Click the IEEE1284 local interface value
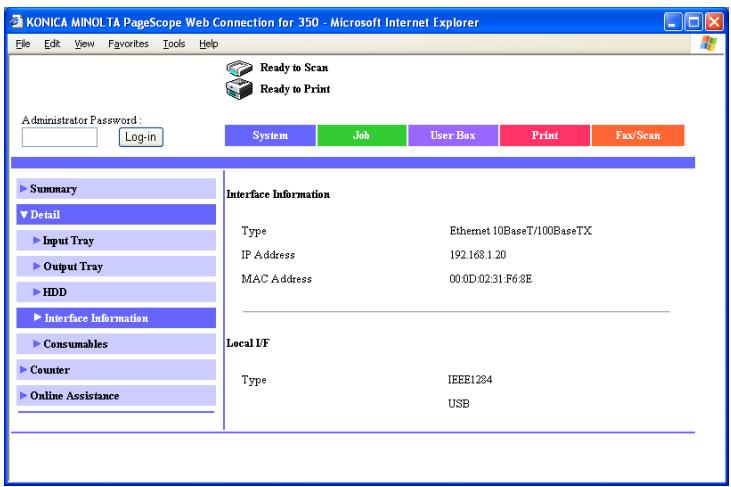The height and width of the screenshot is (487, 731). 470,379
